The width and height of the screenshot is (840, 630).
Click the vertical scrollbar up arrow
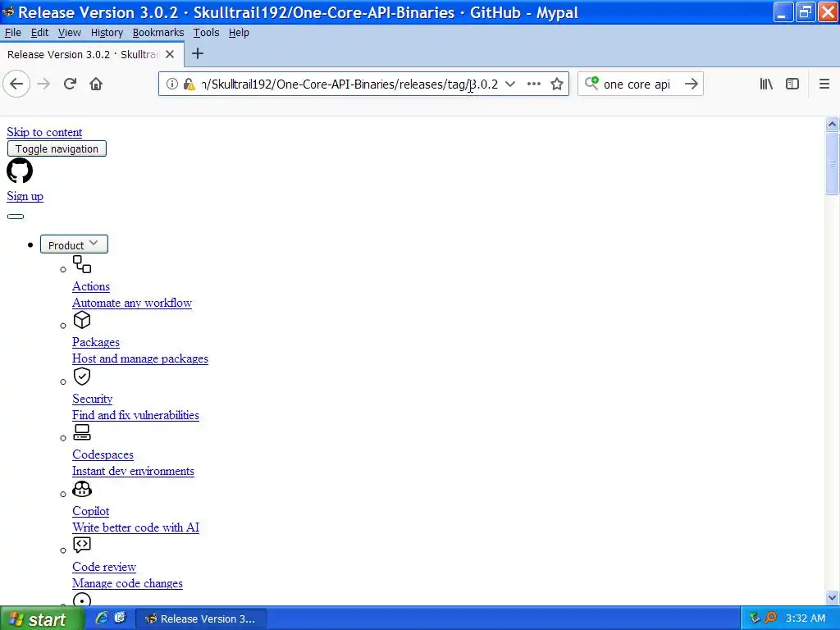point(832,125)
